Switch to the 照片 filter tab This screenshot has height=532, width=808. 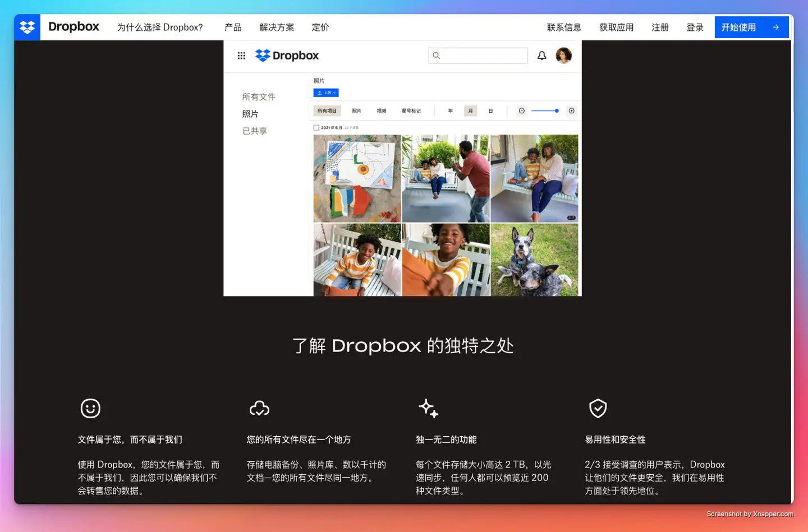tap(356, 111)
